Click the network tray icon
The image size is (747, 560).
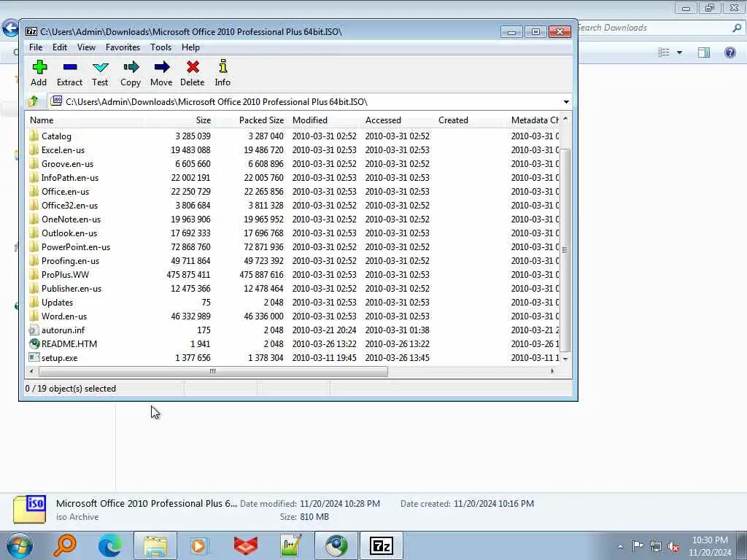pyautogui.click(x=656, y=547)
